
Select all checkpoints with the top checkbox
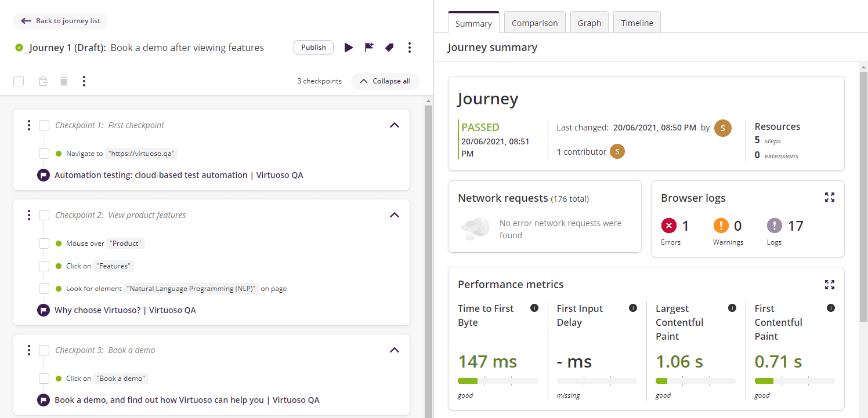click(18, 81)
